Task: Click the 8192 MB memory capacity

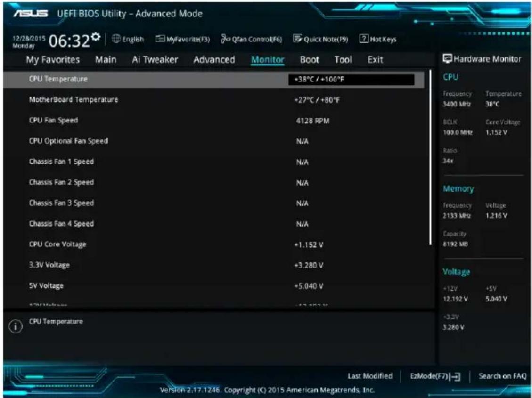Action: 455,244
